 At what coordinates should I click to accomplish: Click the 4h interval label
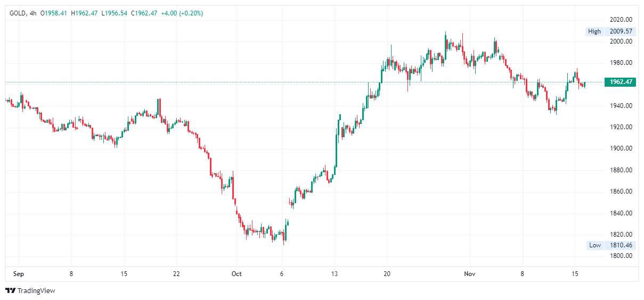point(32,13)
